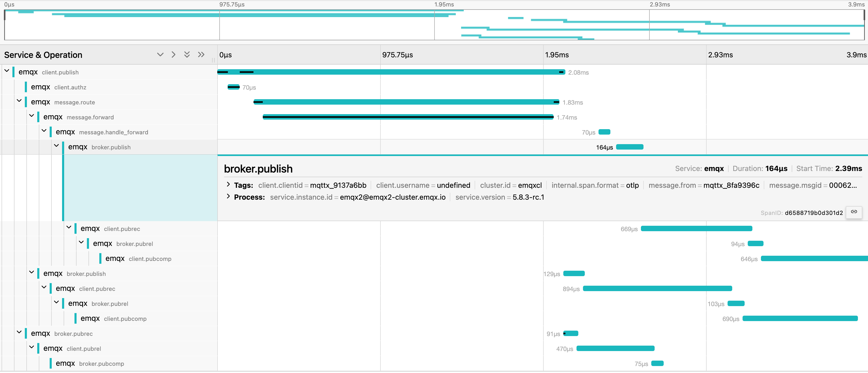Toggle the broker.pubrec span subtree chevron
The width and height of the screenshot is (868, 373).
click(19, 332)
